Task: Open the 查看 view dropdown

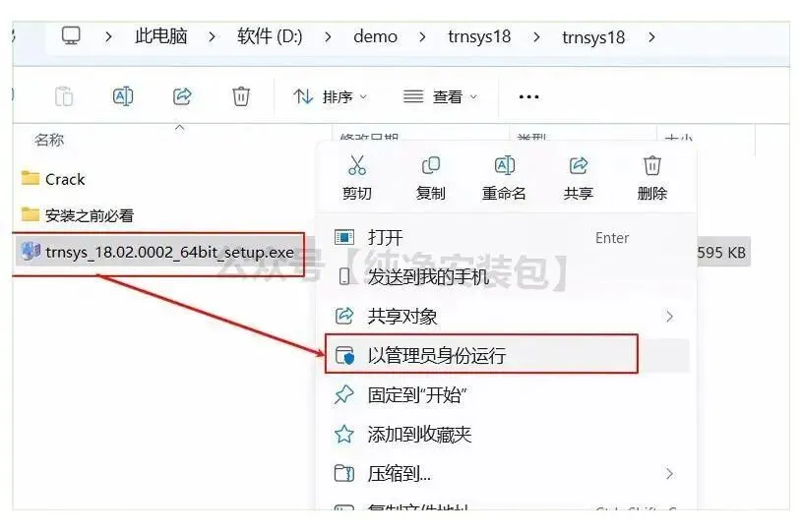Action: tap(440, 96)
